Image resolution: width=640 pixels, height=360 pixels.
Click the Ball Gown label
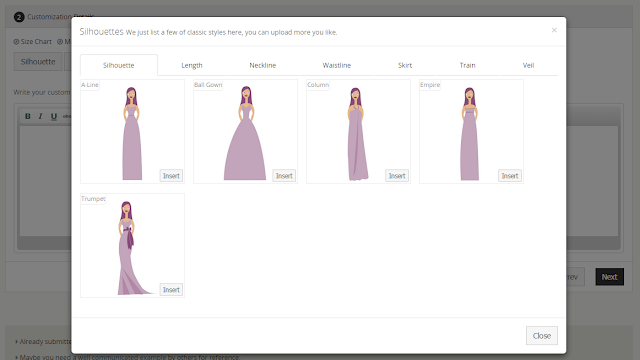(208, 85)
